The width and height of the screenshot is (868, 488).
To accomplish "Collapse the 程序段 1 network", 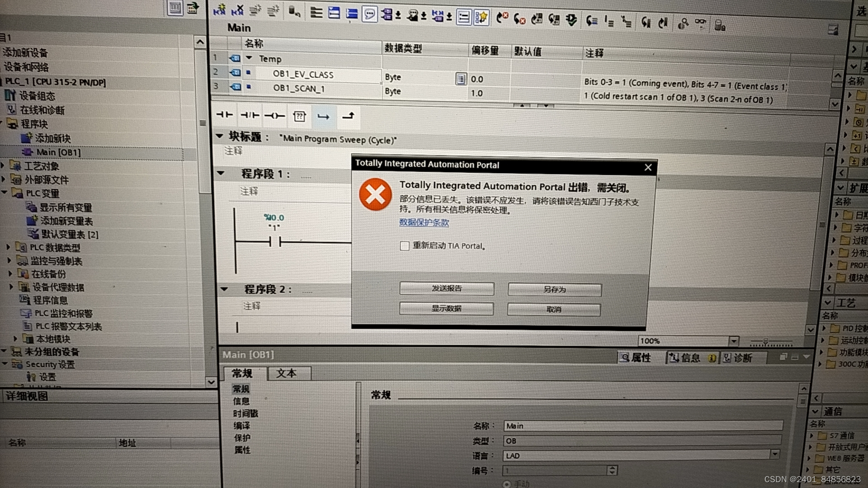I will pyautogui.click(x=221, y=173).
